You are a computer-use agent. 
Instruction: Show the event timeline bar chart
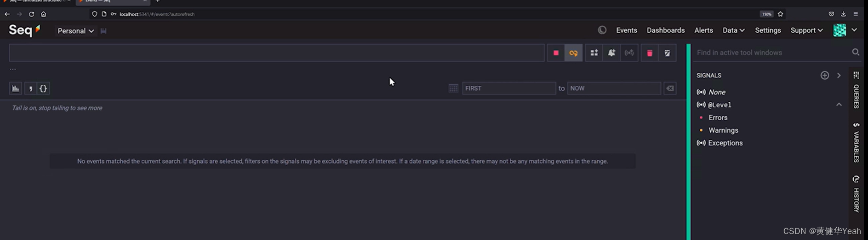16,88
